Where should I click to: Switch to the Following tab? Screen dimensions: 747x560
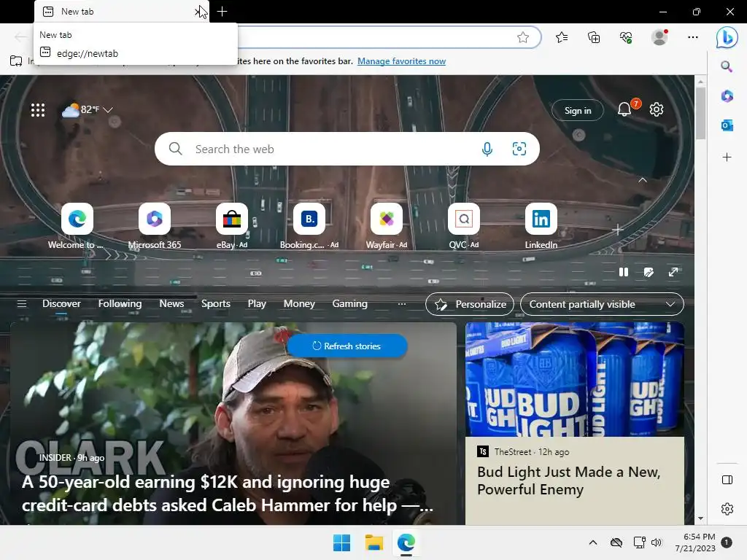tap(120, 304)
